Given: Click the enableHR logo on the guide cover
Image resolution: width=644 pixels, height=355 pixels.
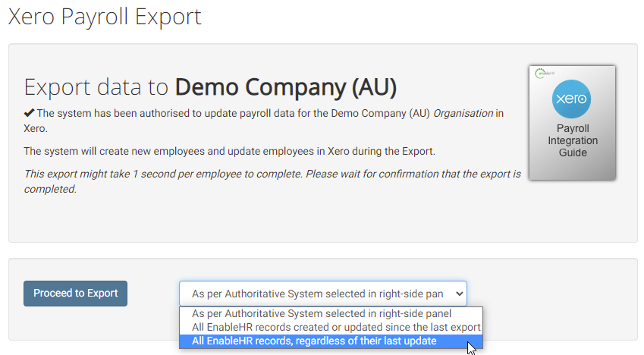Looking at the screenshot, I should (x=545, y=73).
